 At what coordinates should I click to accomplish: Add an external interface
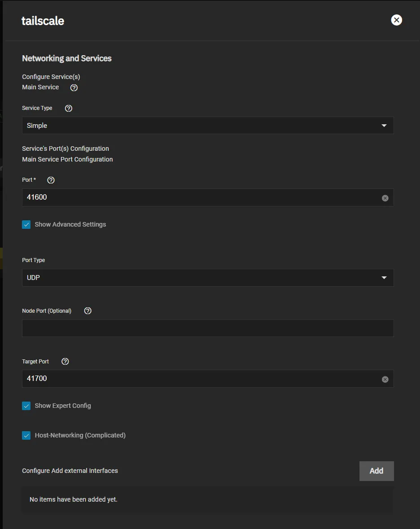point(376,471)
